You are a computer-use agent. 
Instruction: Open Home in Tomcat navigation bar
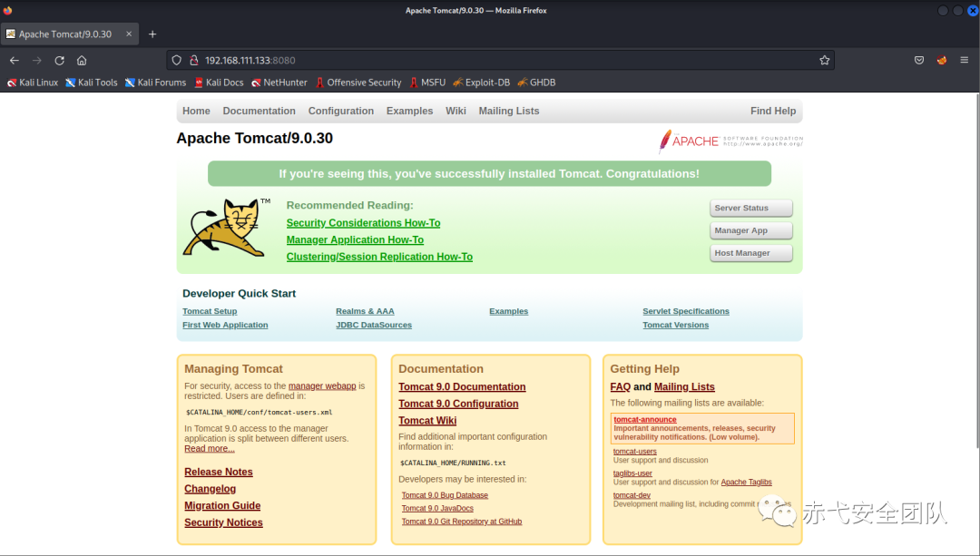coord(196,112)
